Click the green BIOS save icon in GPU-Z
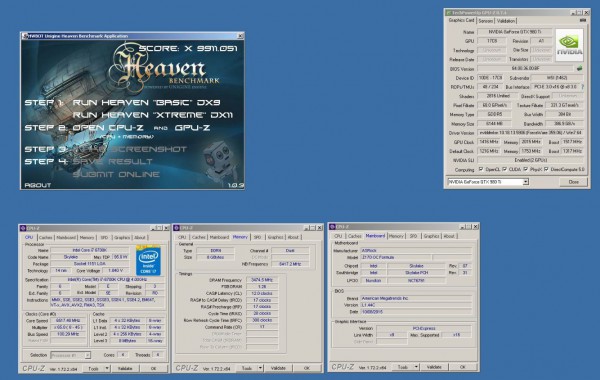600x380 pixels. click(579, 68)
